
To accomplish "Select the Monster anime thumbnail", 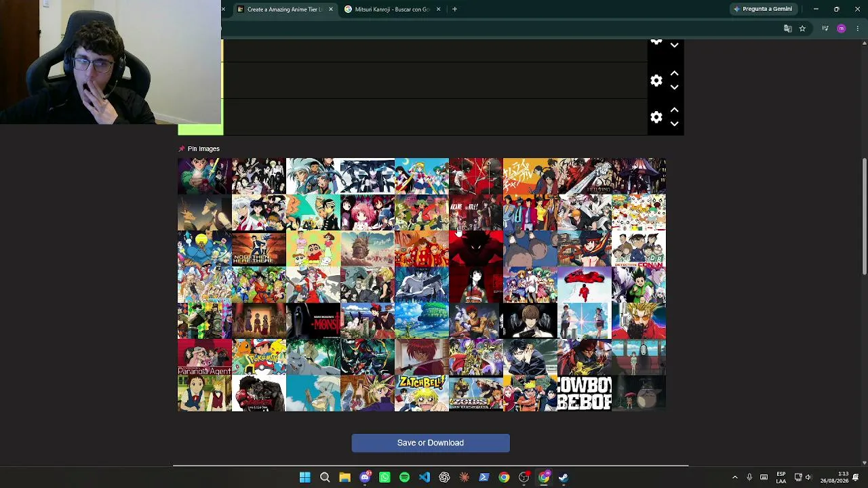I will [313, 321].
